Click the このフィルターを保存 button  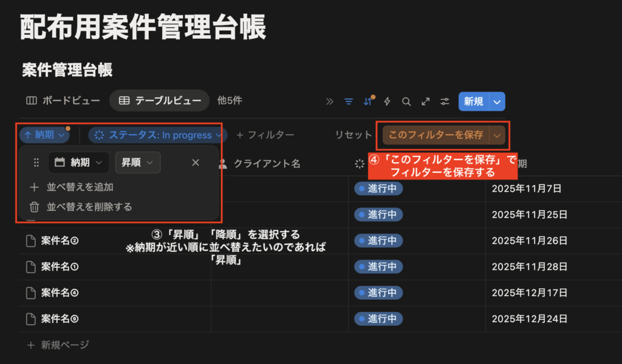[436, 135]
